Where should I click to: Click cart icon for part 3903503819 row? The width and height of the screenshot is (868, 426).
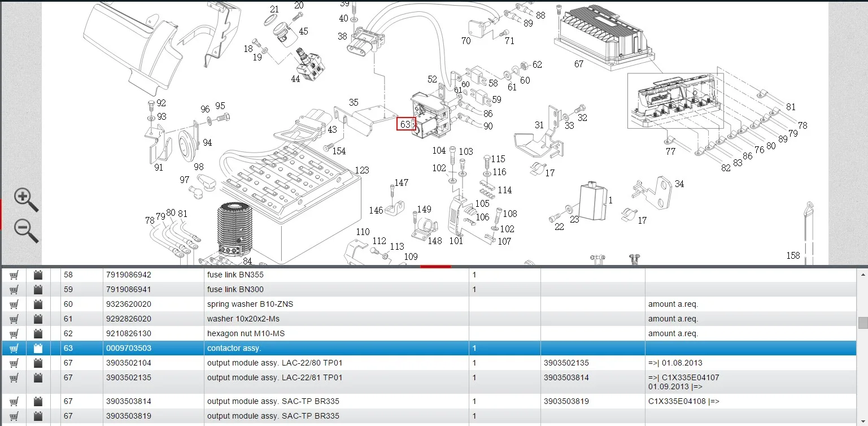tap(14, 416)
